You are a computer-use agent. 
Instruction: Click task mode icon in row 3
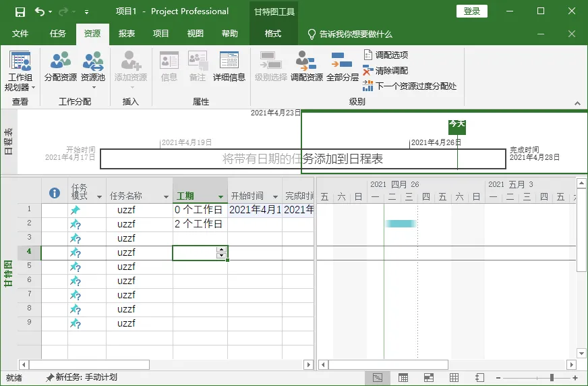pyautogui.click(x=76, y=239)
